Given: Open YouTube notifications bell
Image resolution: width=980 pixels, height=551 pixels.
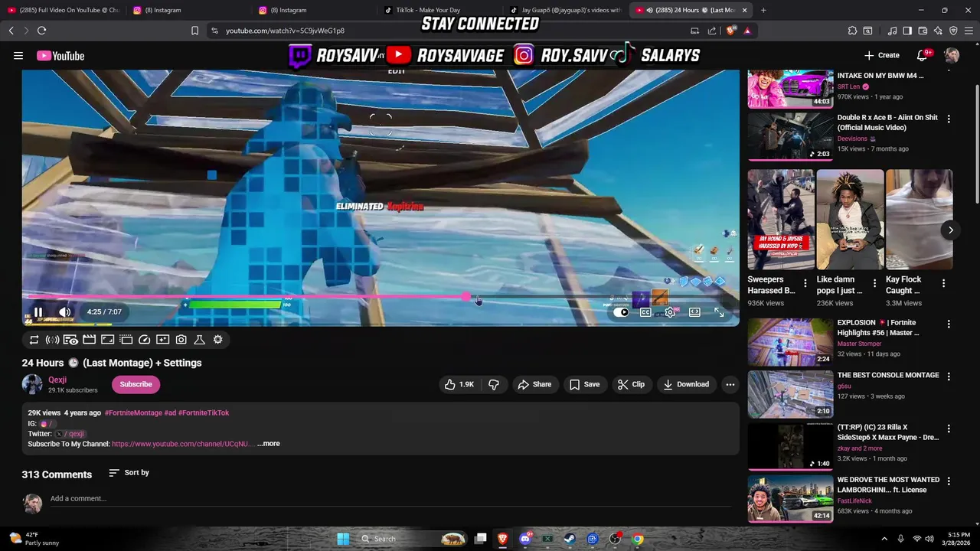Looking at the screenshot, I should (x=922, y=56).
